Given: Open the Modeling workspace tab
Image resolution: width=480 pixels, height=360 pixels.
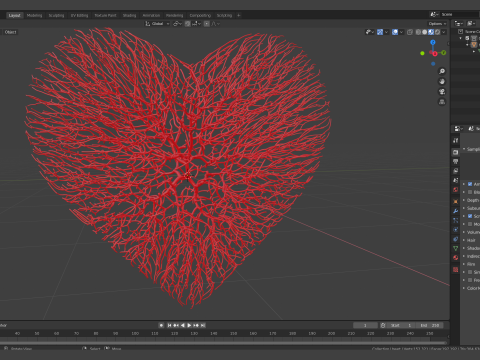Looking at the screenshot, I should click(x=34, y=15).
